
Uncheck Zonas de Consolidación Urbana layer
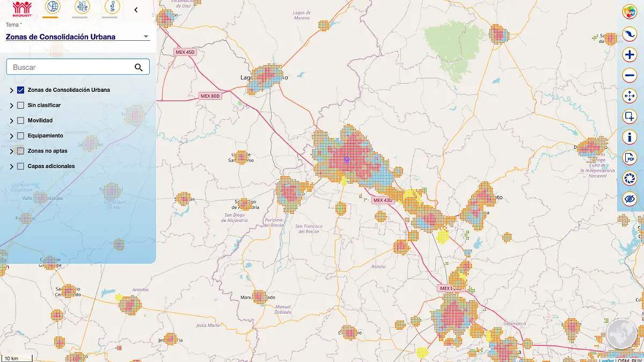21,90
